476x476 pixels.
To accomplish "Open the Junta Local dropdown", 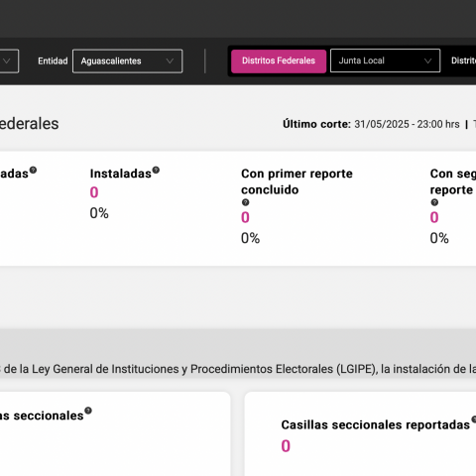I will tap(385, 60).
